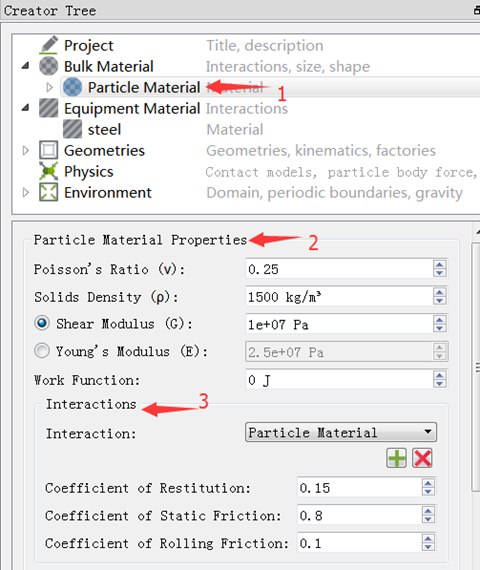The image size is (480, 570).
Task: Select Particle Material in the tree
Action: 144,88
